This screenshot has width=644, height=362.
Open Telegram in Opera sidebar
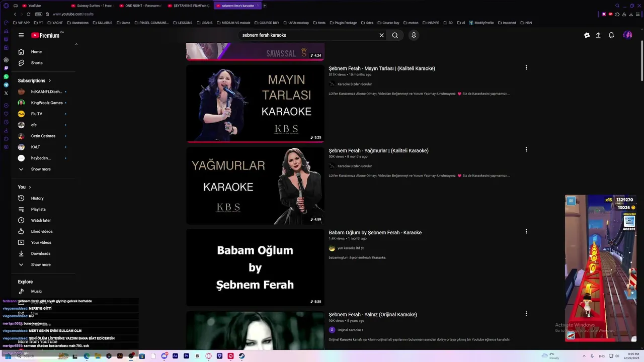6,85
